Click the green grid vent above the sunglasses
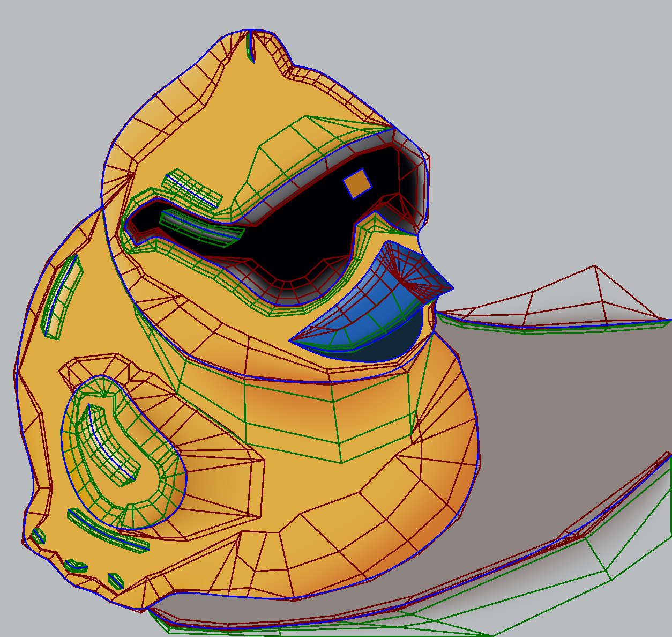 (192, 188)
